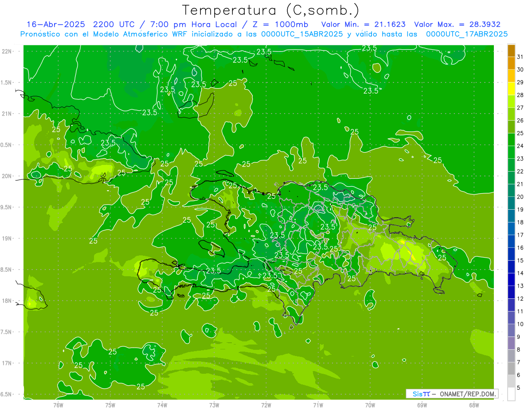Select the initialization stamp "0000UTC_15ABR2025"
Viewport: 532px width, 411px height.
[x=301, y=34]
